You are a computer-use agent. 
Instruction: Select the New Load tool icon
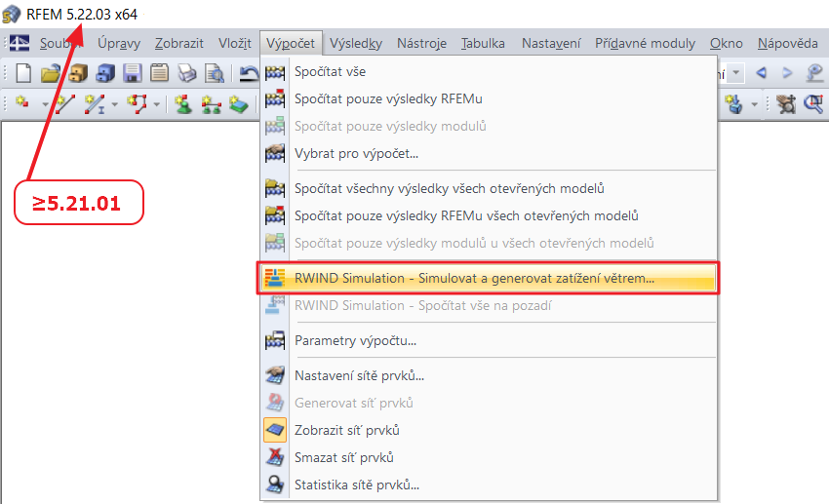tap(733, 103)
